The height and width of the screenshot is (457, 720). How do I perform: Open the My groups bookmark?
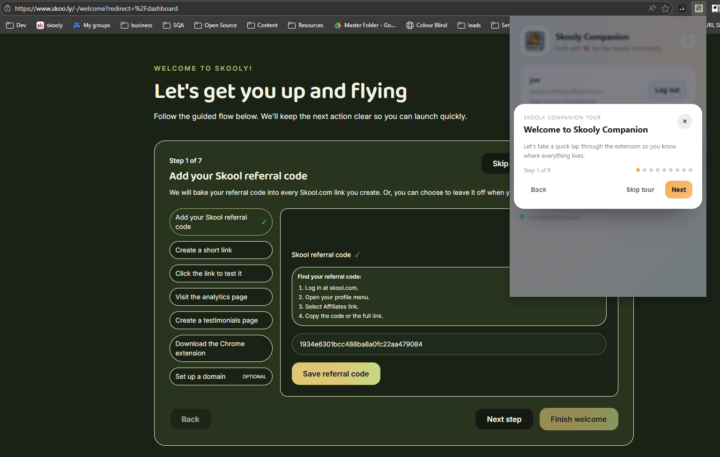(91, 25)
